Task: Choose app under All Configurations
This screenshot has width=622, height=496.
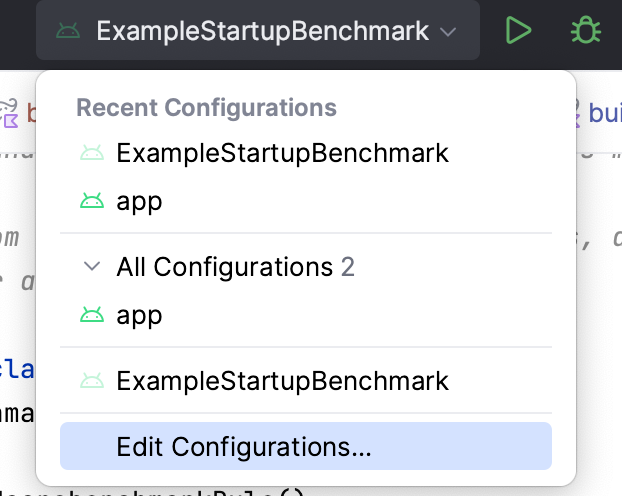Action: pos(139,315)
